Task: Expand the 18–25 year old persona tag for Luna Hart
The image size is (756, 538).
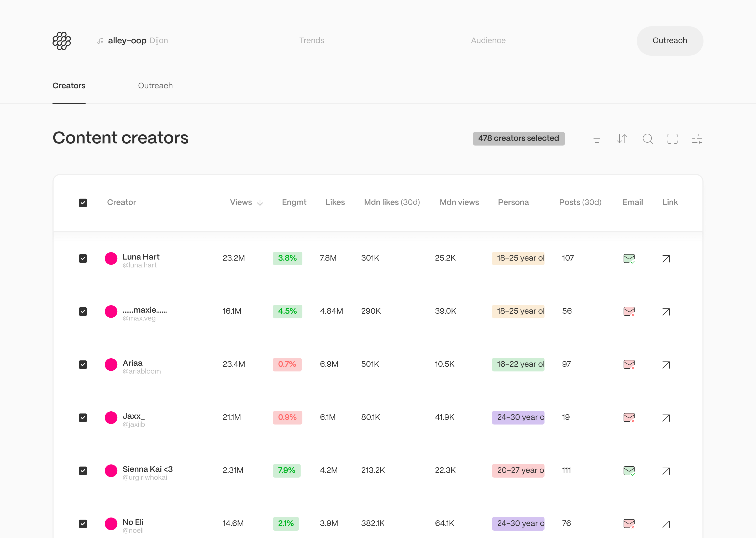Action: tap(518, 258)
